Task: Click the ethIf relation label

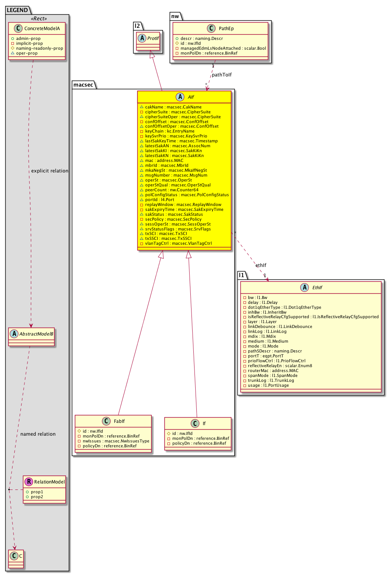Action: tap(261, 265)
